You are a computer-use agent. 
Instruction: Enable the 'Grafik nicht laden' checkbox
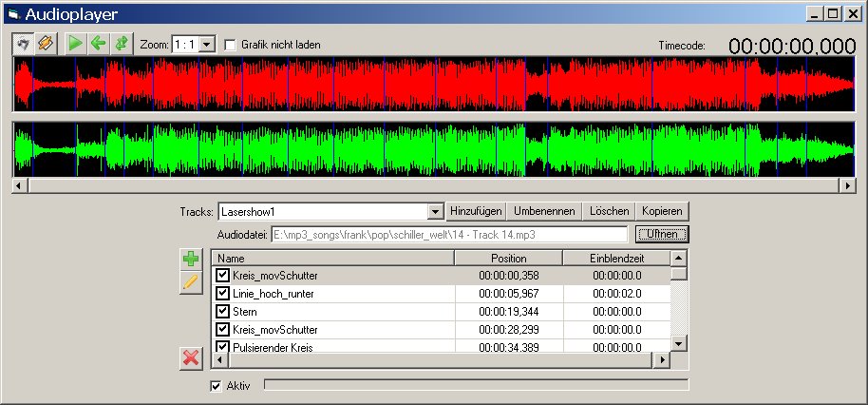pyautogui.click(x=230, y=45)
